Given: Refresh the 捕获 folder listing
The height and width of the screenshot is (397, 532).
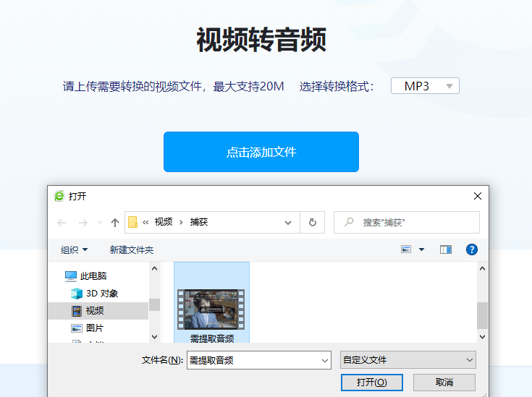Looking at the screenshot, I should 313,223.
